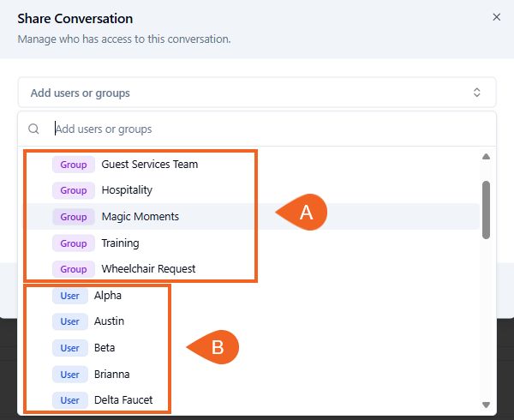Pick the Training group
Screen dimensions: 514x420
click(x=120, y=243)
